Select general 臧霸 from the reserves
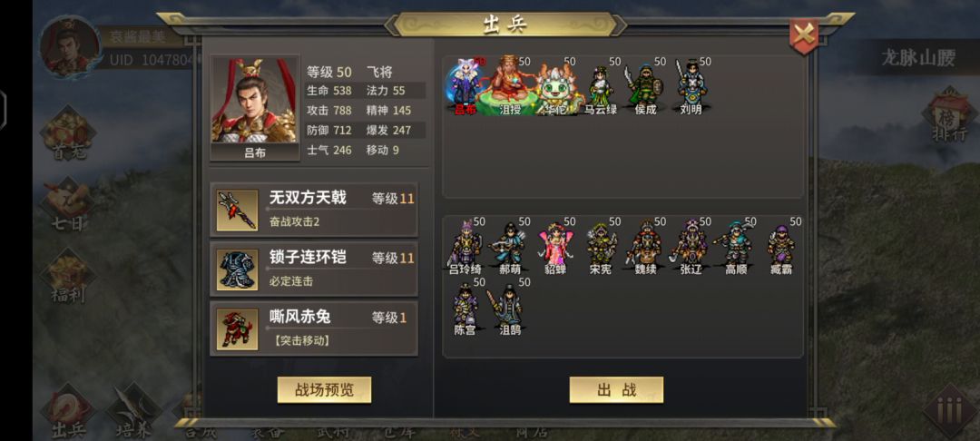The width and height of the screenshot is (980, 441). tap(780, 249)
